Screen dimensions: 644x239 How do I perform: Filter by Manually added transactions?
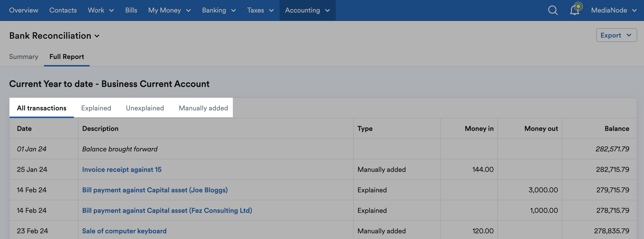point(203,108)
